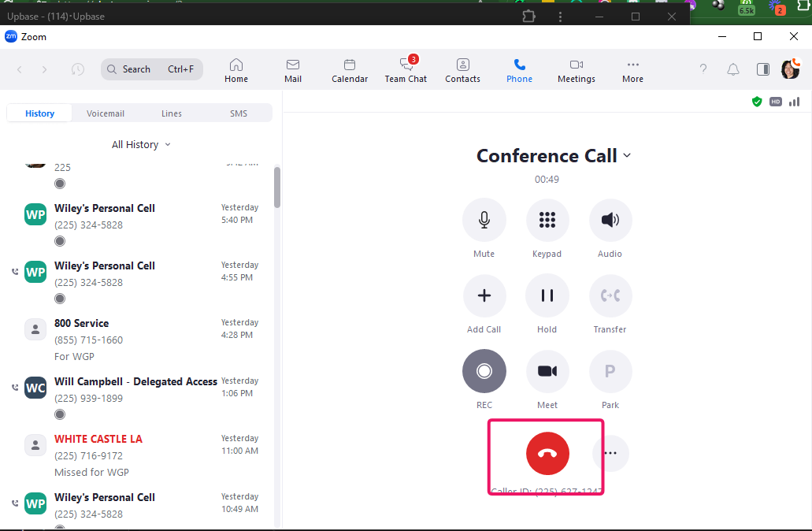The image size is (812, 531).
Task: Switch to the SMS tab
Action: coord(238,113)
